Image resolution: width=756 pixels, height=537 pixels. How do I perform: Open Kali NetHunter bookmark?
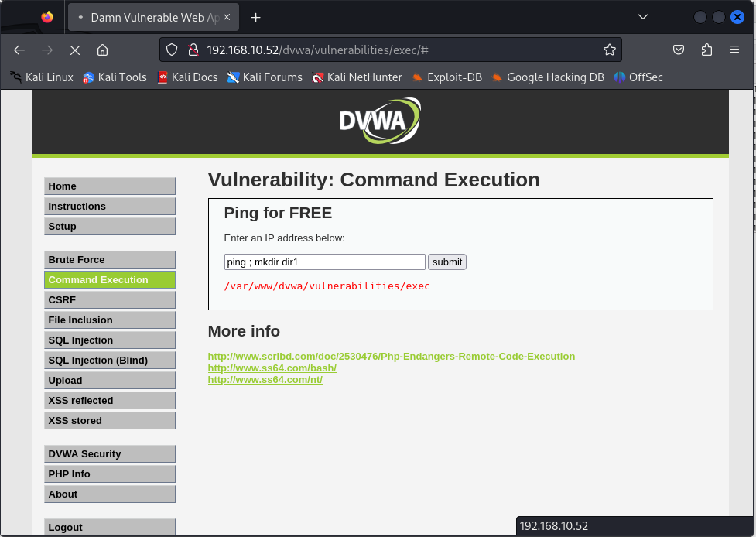(x=357, y=77)
